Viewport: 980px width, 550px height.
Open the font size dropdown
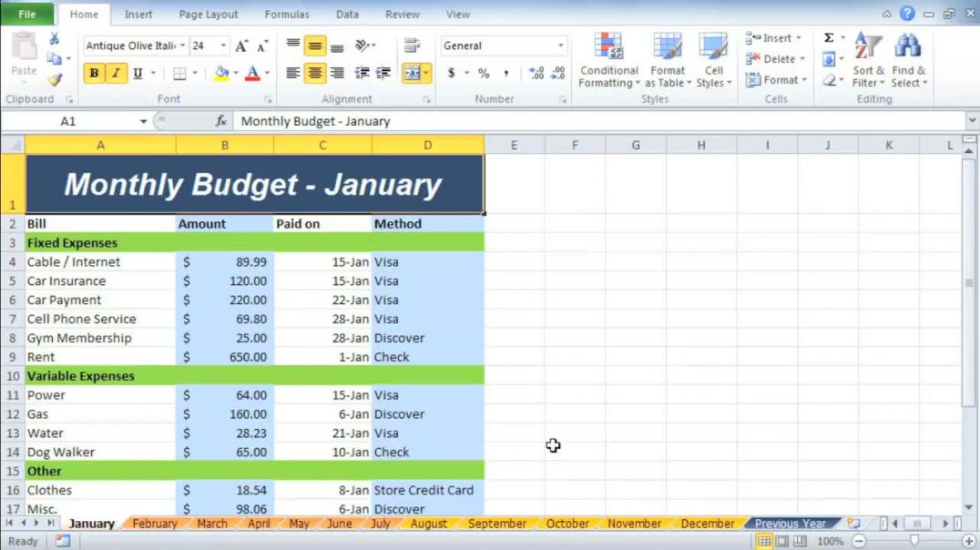(223, 46)
